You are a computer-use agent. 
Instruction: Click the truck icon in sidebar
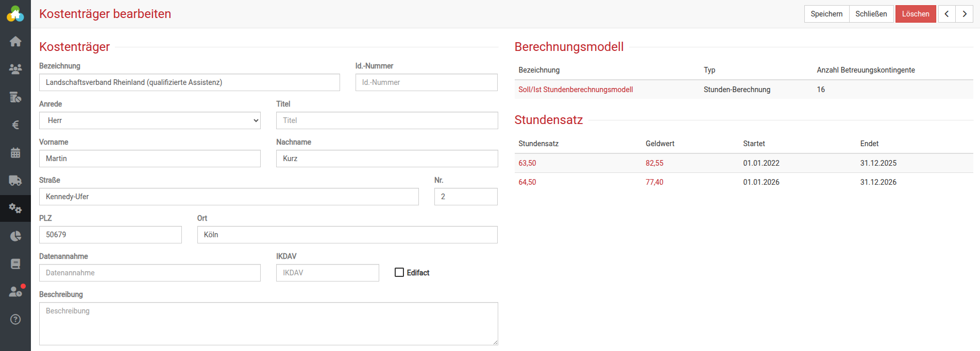coord(15,181)
